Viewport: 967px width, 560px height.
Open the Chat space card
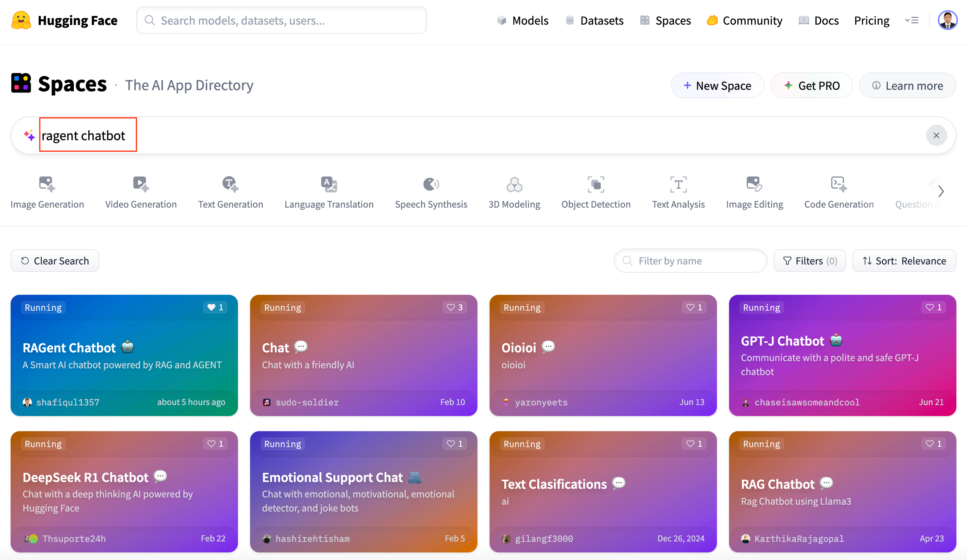point(363,355)
